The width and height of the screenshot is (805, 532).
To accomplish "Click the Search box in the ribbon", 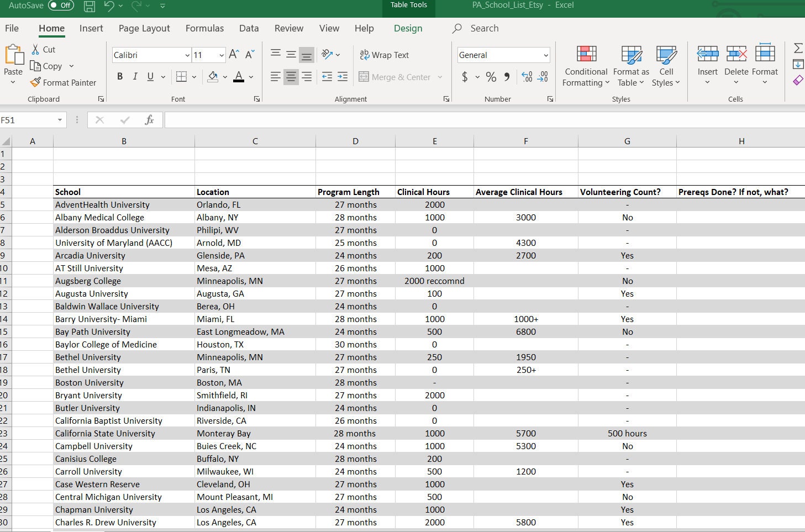I will click(x=483, y=28).
